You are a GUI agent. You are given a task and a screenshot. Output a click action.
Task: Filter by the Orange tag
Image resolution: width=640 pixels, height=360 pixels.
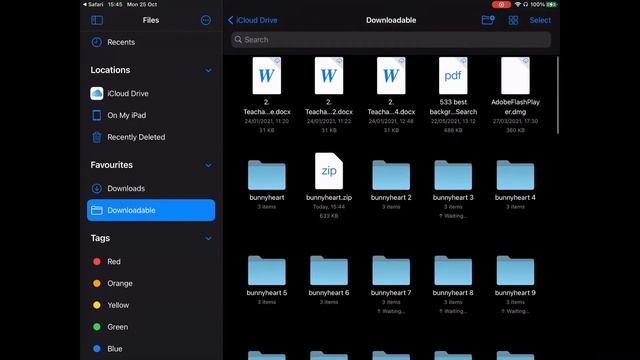click(x=151, y=283)
